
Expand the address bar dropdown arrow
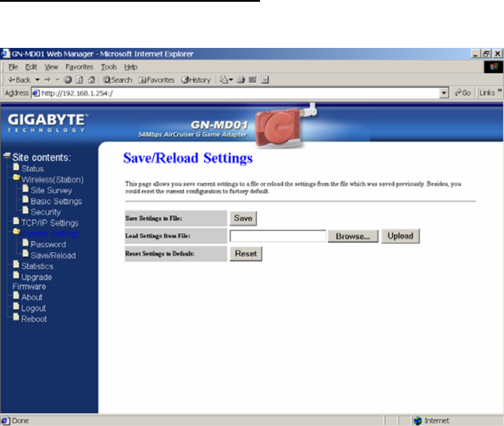click(x=444, y=93)
